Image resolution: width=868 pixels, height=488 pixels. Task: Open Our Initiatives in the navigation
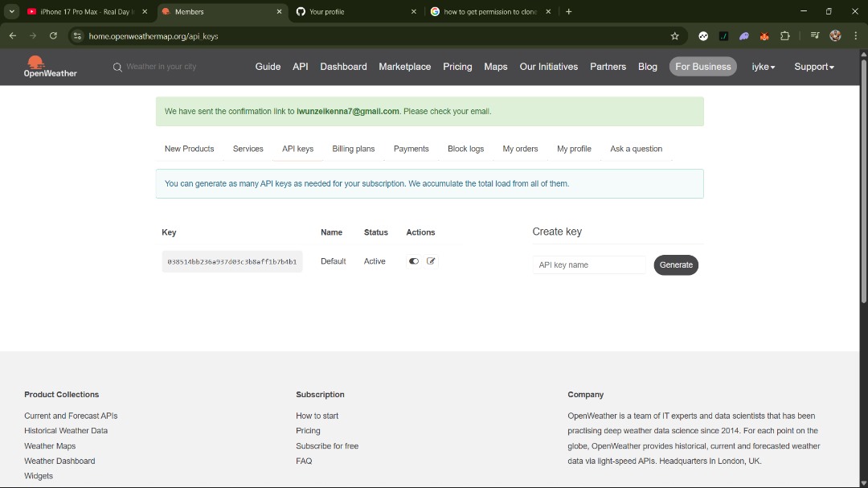point(549,67)
